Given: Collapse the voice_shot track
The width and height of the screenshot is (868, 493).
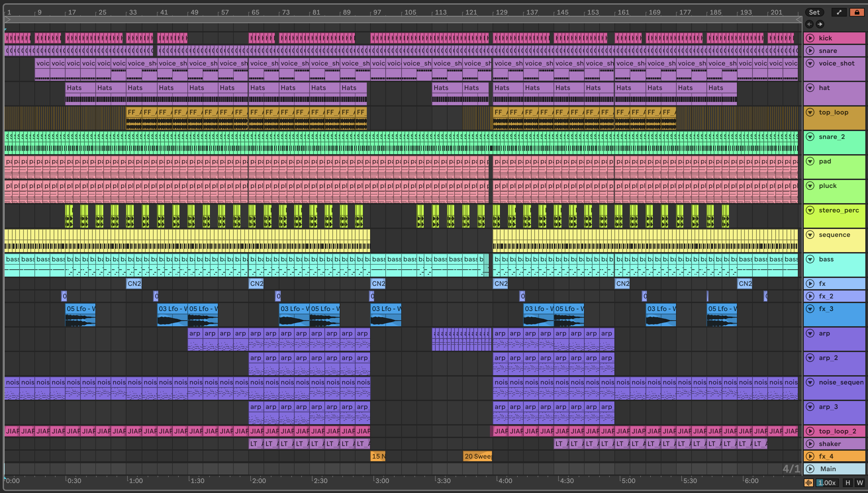Looking at the screenshot, I should coord(810,63).
